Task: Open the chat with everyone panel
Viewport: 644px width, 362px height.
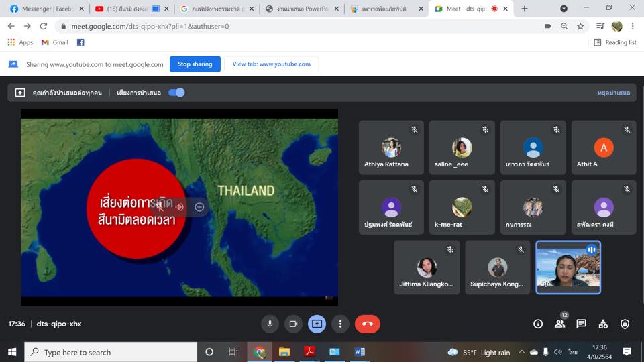Action: tap(581, 324)
